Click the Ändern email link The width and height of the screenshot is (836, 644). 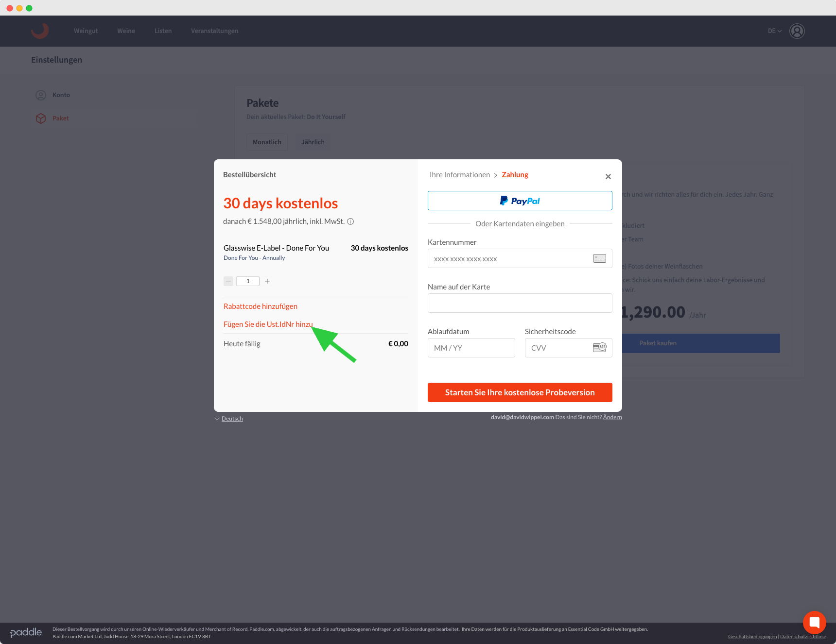pyautogui.click(x=612, y=417)
